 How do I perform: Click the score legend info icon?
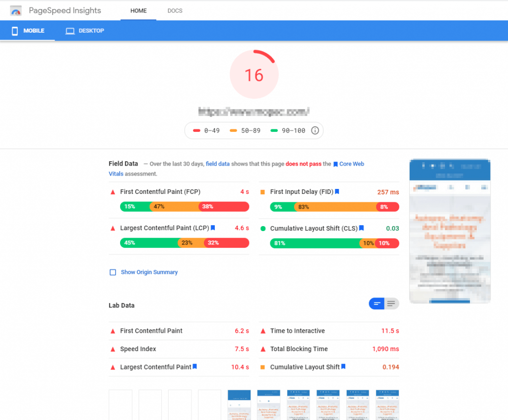pos(315,130)
